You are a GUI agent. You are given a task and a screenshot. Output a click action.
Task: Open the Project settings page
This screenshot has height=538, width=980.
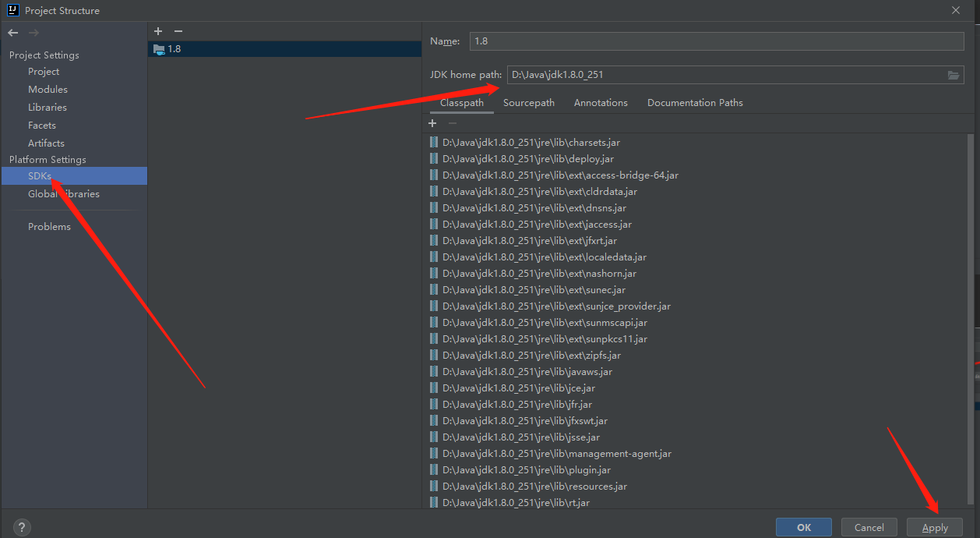coord(44,72)
